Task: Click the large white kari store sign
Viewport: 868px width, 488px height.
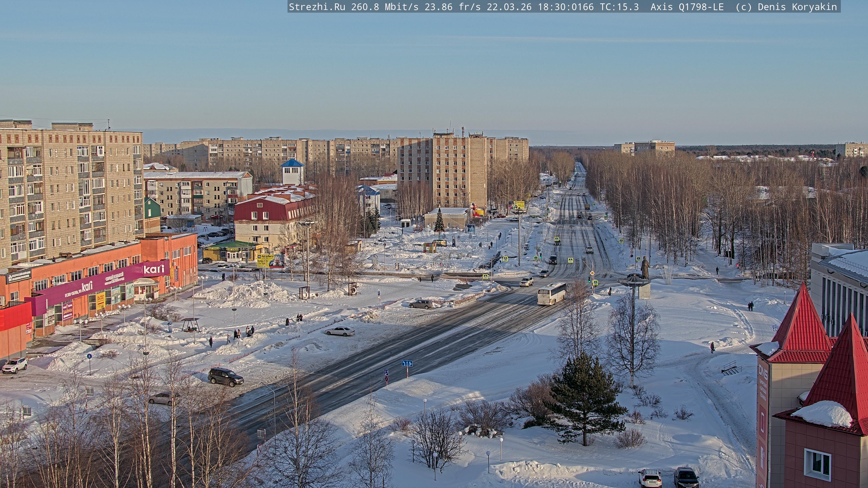Action: 154,269
